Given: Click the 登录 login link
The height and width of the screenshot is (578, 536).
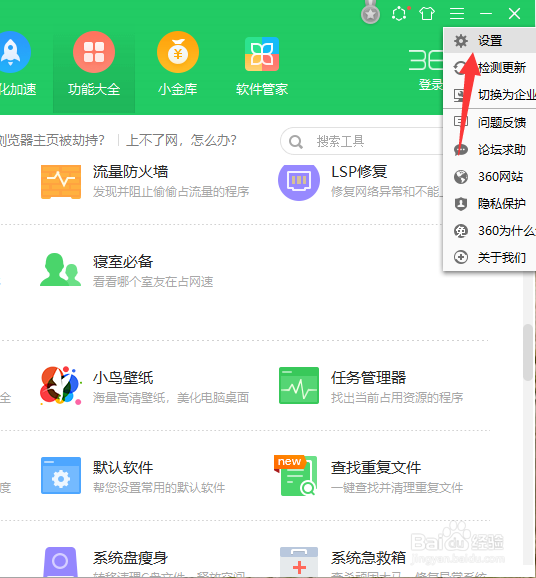Looking at the screenshot, I should coord(431,85).
